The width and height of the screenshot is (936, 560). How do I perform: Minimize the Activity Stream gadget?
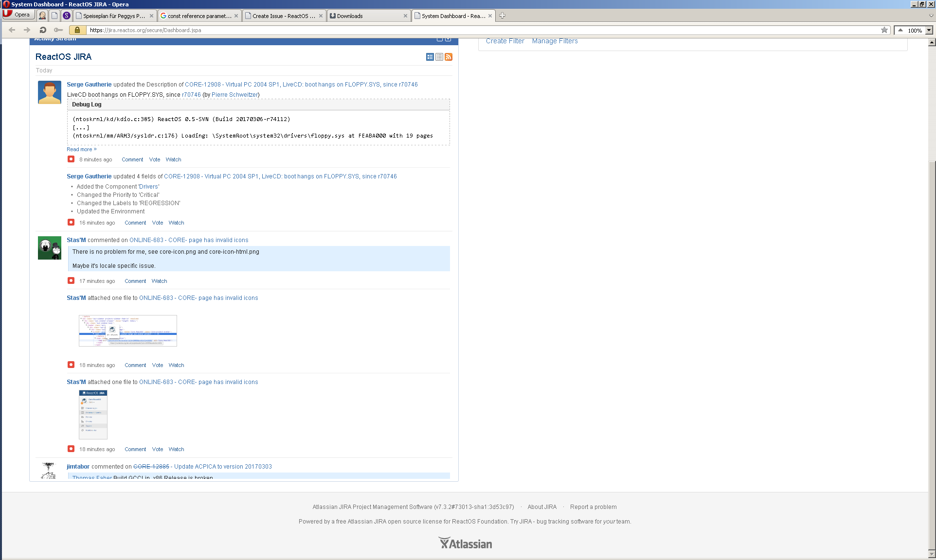439,39
